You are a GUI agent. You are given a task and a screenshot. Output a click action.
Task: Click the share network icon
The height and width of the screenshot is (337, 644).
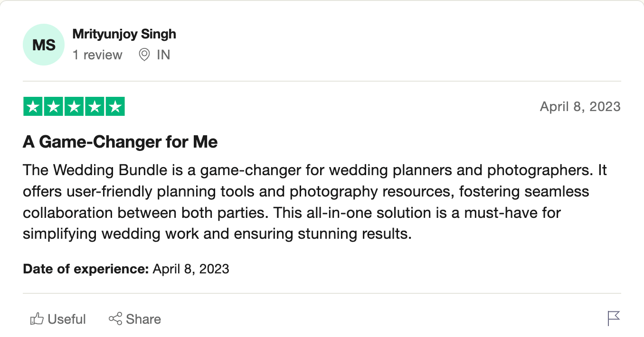click(115, 319)
